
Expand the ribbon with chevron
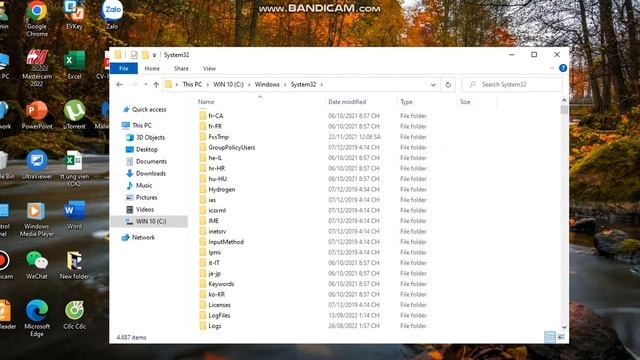pyautogui.click(x=552, y=68)
